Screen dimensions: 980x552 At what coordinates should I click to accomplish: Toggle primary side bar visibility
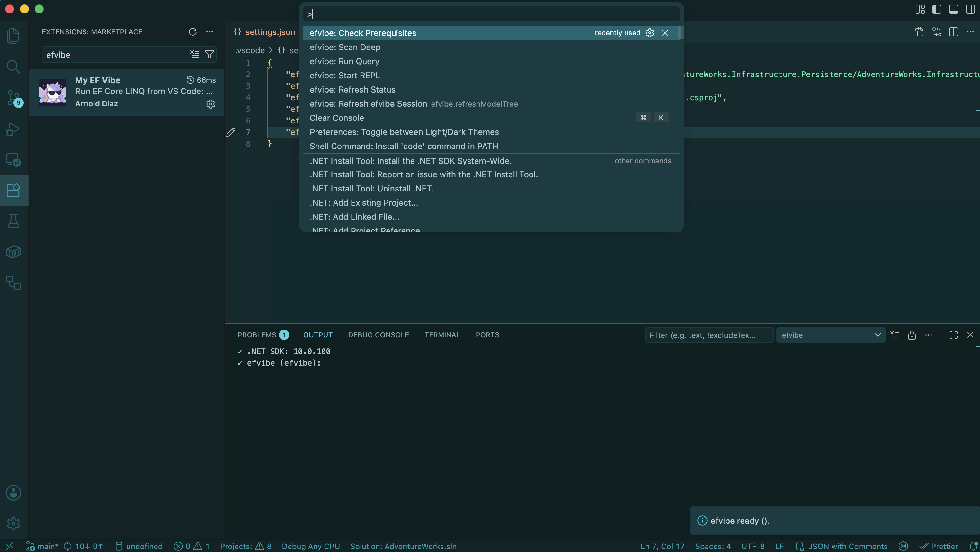937,10
